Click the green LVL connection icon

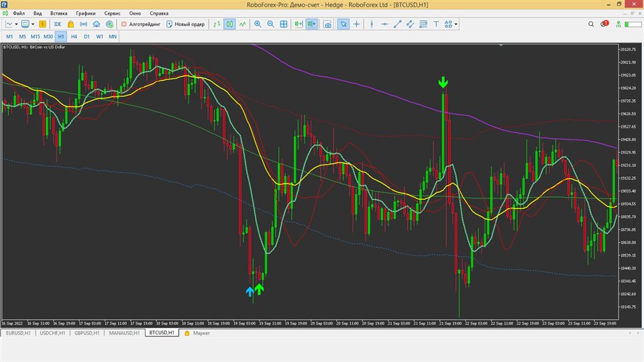[619, 24]
